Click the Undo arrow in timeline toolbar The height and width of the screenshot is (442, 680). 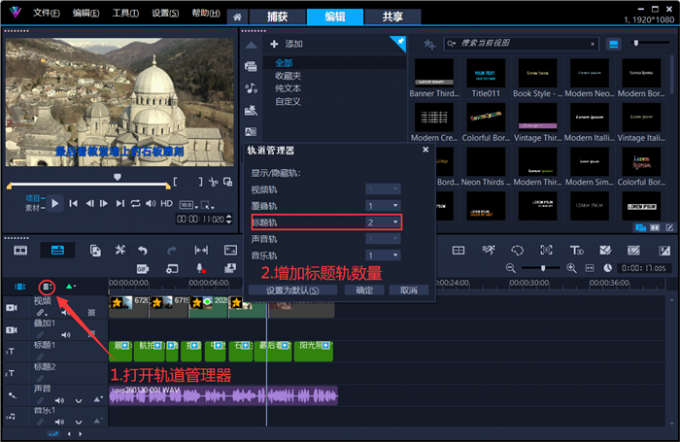[x=143, y=250]
